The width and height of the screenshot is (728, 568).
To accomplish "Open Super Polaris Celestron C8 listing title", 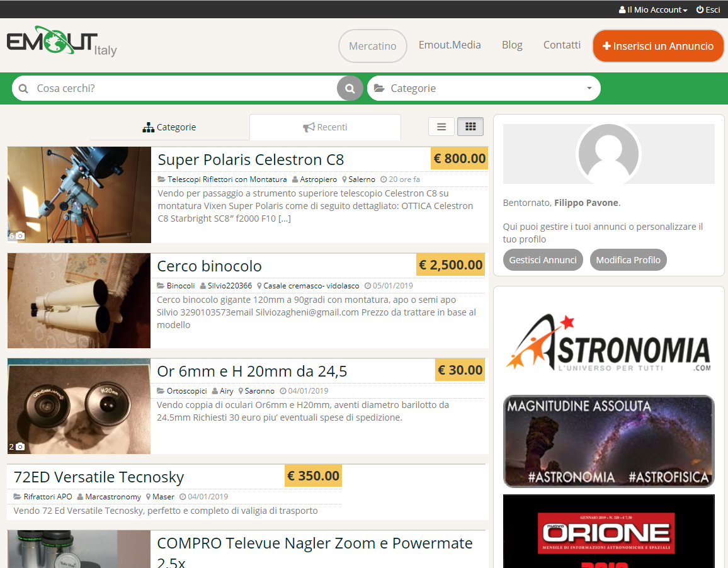I will click(x=251, y=160).
